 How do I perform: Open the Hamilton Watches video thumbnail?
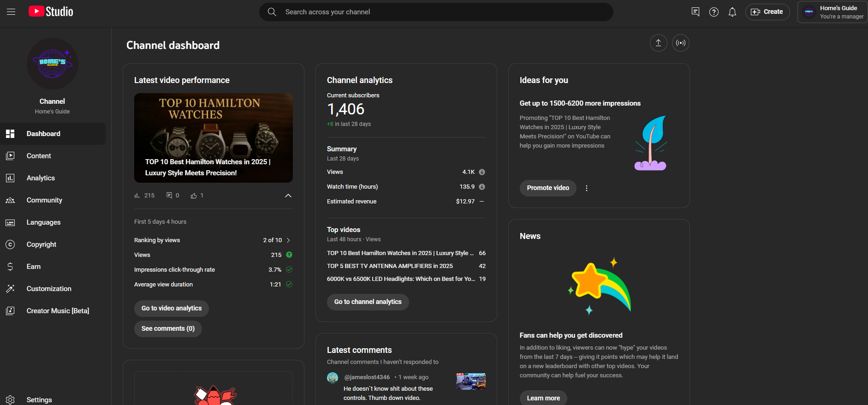[214, 138]
